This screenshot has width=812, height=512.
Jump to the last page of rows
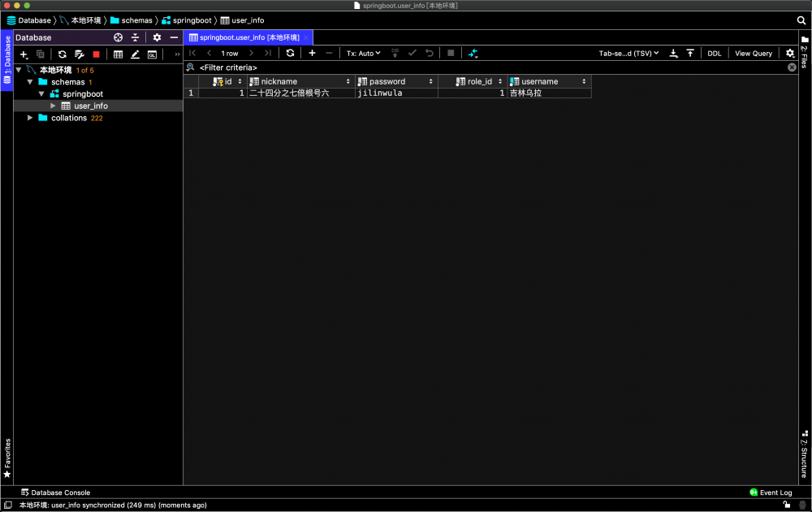pyautogui.click(x=268, y=53)
